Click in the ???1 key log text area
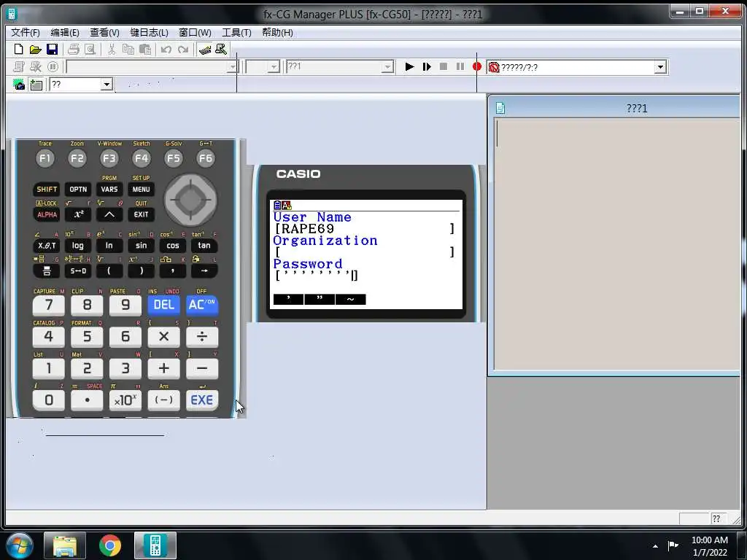Screen dimensions: 747x560 coord(617,244)
